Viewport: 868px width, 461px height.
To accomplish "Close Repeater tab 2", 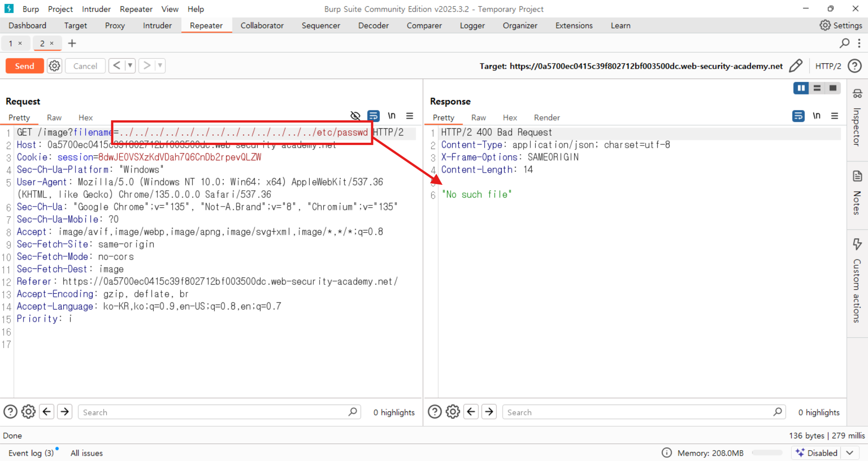I will click(x=52, y=43).
